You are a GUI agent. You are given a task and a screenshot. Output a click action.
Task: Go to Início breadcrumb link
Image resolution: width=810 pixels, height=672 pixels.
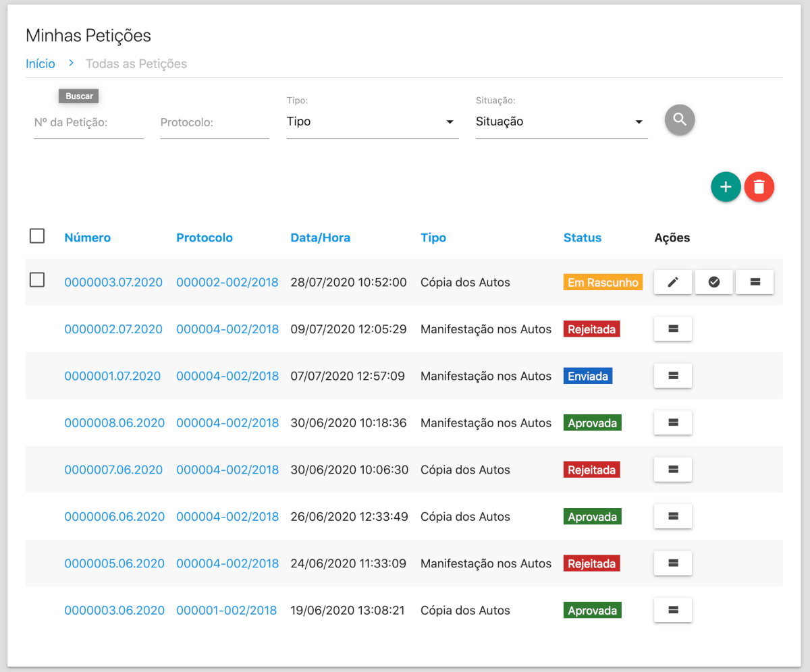(40, 64)
